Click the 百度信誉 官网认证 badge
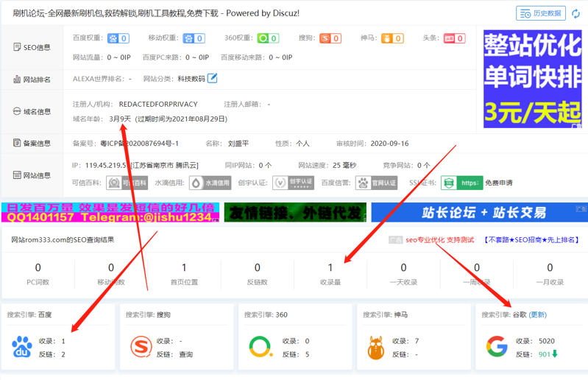 (377, 183)
